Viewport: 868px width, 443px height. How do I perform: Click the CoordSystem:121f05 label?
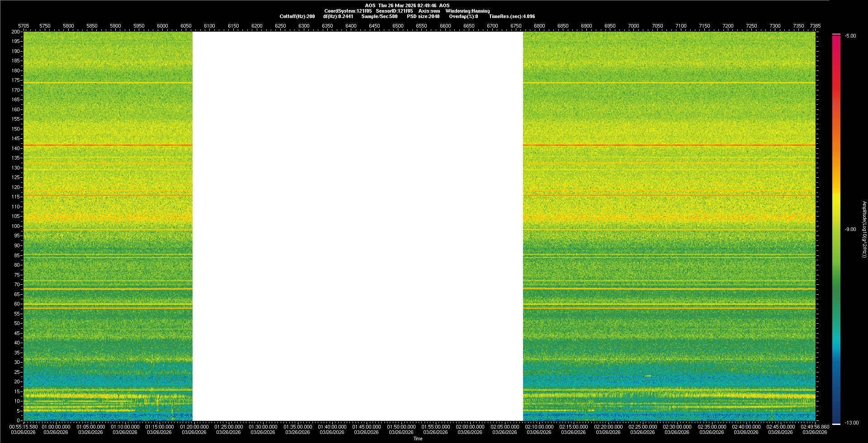click(348, 11)
